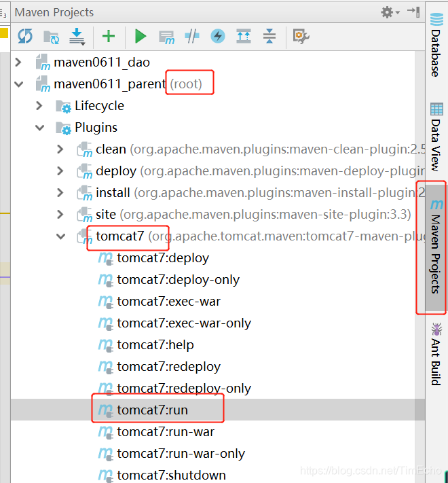The height and width of the screenshot is (483, 448).
Task: Select the tomcat7:exec-war goal
Action: 168,302
